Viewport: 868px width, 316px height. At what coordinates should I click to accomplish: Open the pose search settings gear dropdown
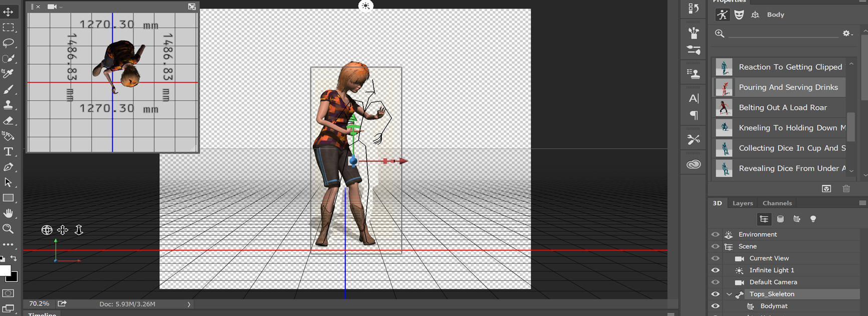point(847,34)
